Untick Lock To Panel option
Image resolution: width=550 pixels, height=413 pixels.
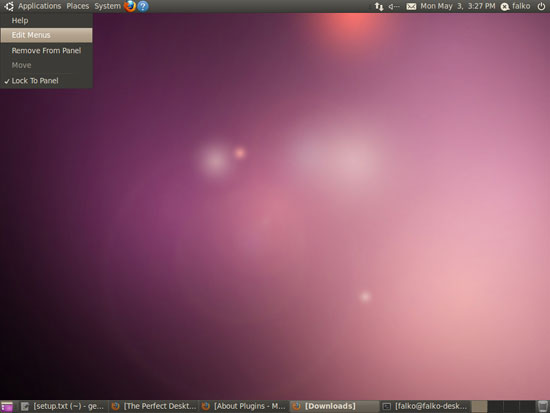(x=46, y=81)
